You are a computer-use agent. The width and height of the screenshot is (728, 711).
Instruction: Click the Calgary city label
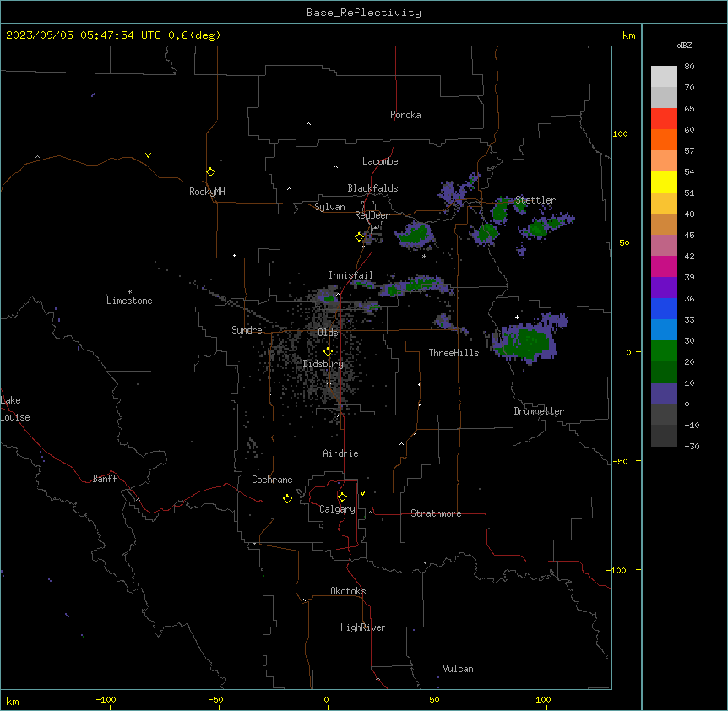pyautogui.click(x=337, y=509)
